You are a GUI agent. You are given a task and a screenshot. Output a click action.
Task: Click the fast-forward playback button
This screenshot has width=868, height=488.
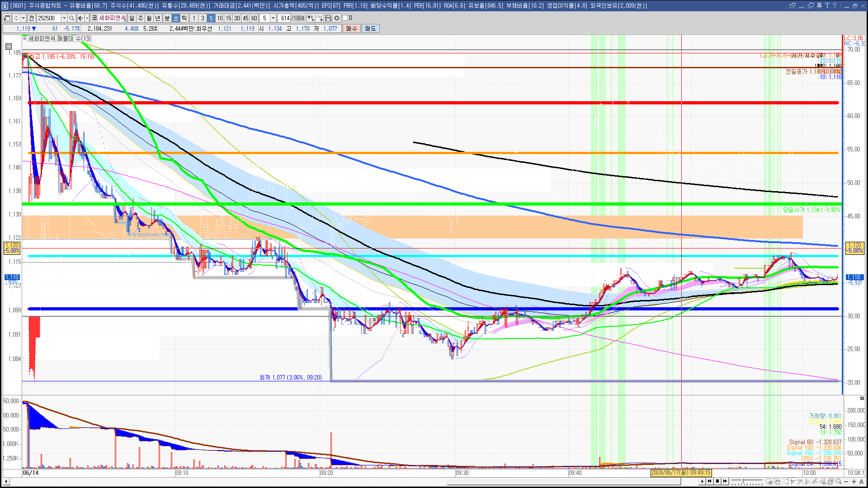[x=725, y=481]
